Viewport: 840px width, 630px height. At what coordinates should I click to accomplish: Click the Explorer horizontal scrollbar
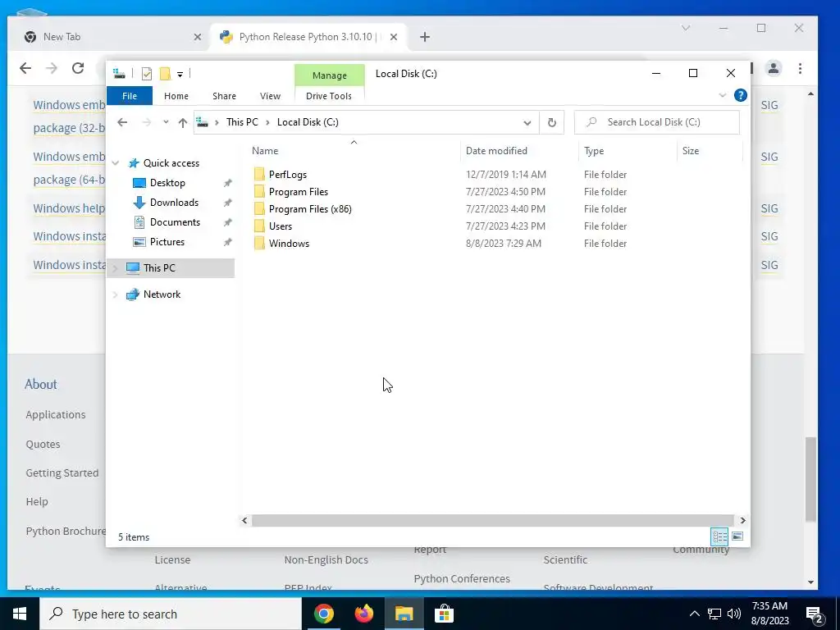click(492, 520)
